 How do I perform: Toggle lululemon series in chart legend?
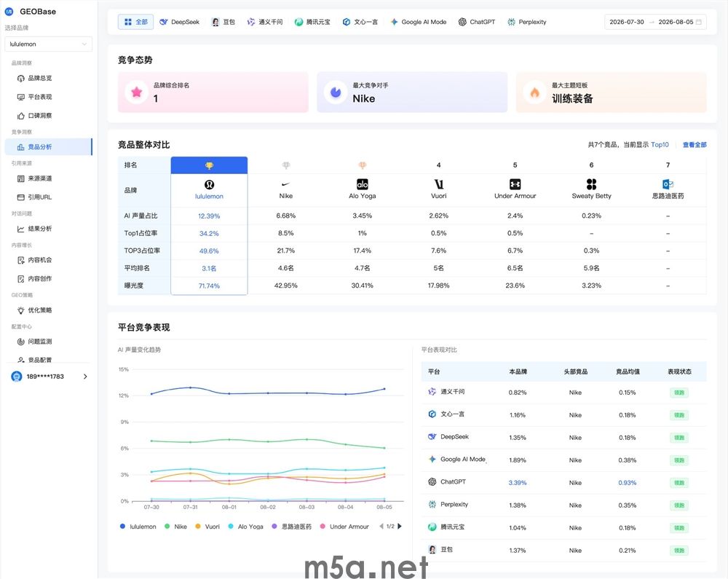click(138, 527)
